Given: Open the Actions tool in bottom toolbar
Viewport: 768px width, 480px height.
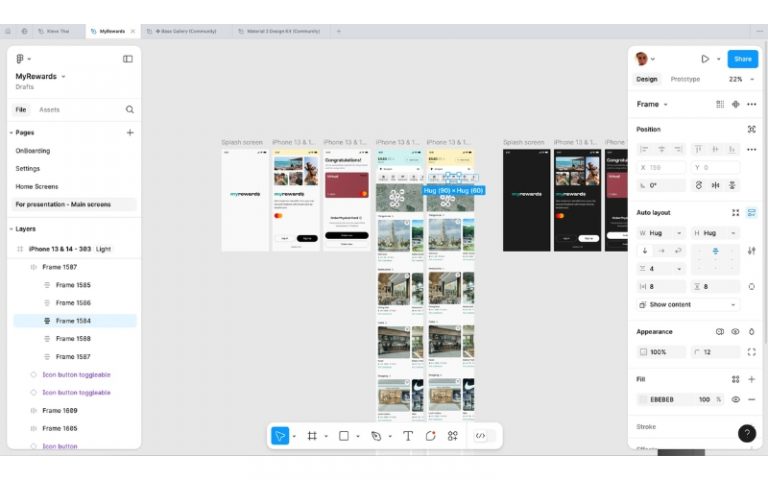Looking at the screenshot, I should (453, 436).
